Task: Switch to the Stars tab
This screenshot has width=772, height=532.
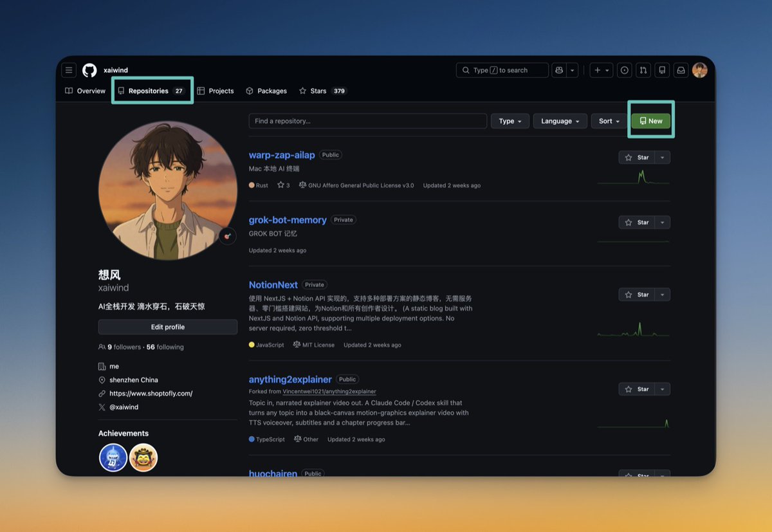Action: pyautogui.click(x=323, y=91)
